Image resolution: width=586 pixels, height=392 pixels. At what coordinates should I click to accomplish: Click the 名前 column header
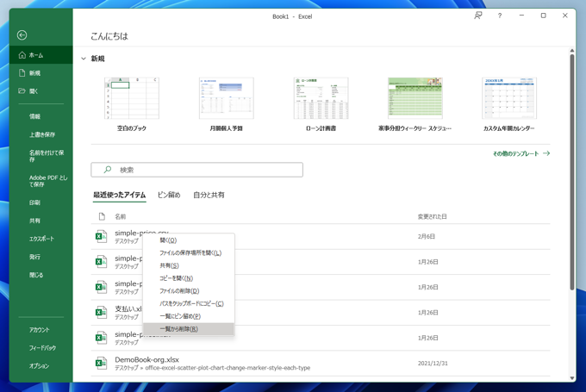tap(120, 216)
